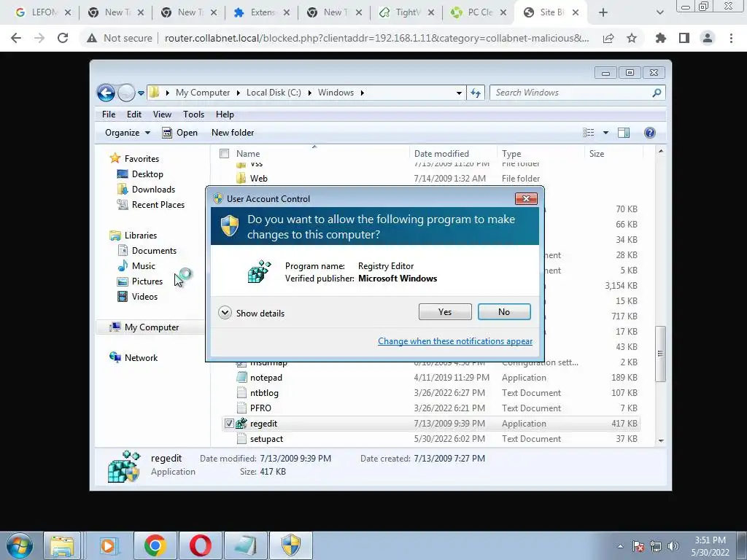The height and width of the screenshot is (560, 747).
Task: Expand the view options dropdown arrow
Action: pos(605,133)
